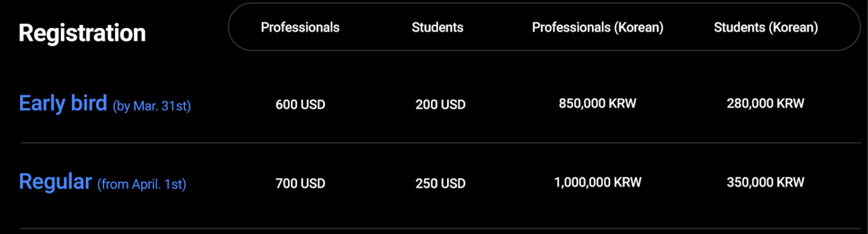The width and height of the screenshot is (868, 234).
Task: Click the "from April. 1st" date text
Action: pyautogui.click(x=142, y=184)
